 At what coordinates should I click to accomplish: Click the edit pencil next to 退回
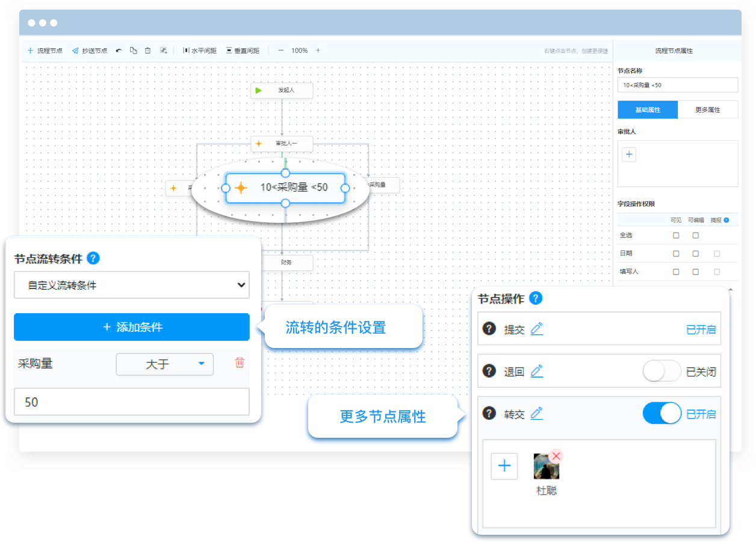coord(537,371)
